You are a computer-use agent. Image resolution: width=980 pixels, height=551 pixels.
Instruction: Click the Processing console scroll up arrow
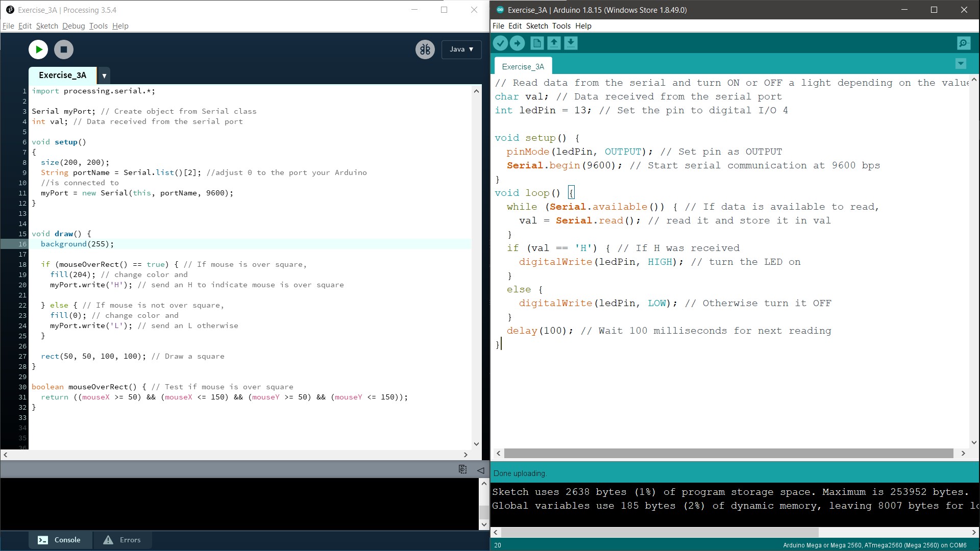click(x=484, y=483)
